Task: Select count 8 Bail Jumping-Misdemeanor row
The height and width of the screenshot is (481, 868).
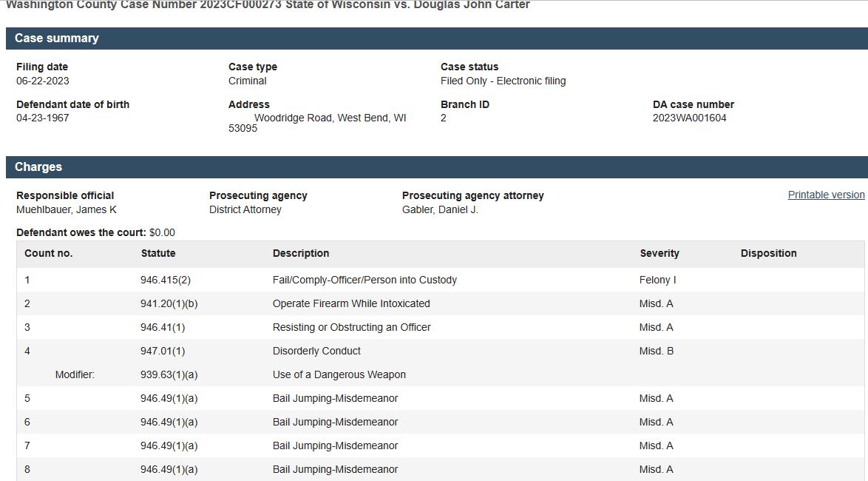Action: pos(441,469)
